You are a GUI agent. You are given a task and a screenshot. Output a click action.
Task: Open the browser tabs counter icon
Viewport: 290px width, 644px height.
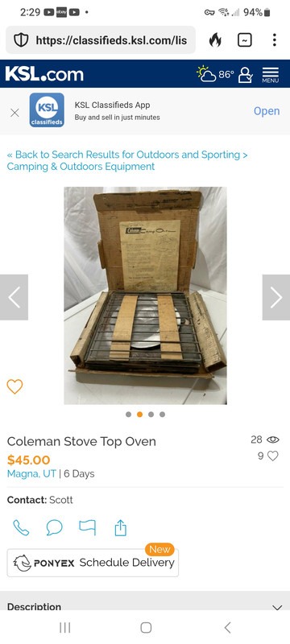point(245,39)
